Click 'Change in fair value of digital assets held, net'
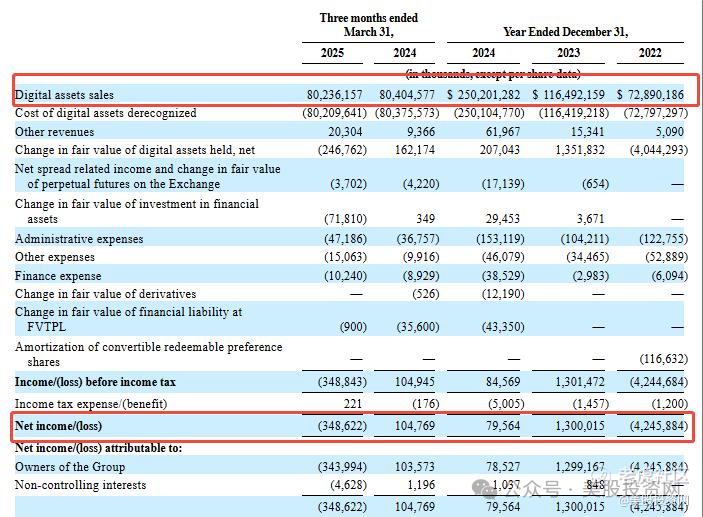703x517 pixels. (x=135, y=150)
